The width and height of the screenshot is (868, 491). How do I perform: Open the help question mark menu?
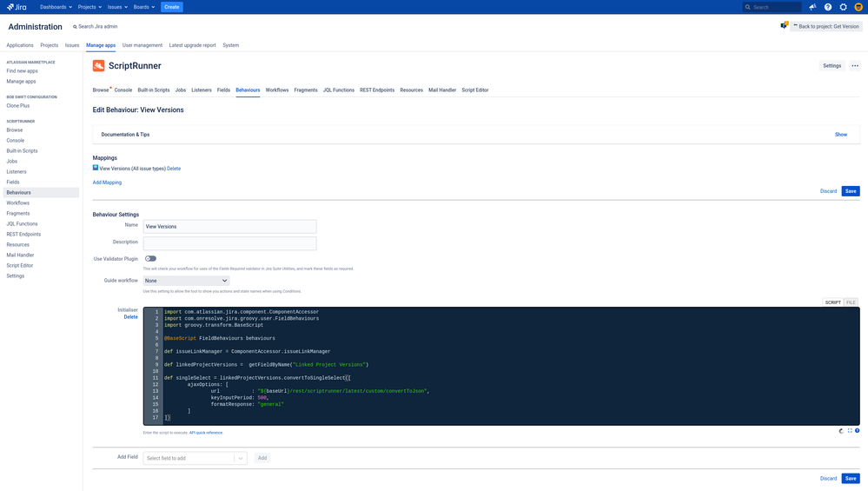pyautogui.click(x=827, y=7)
